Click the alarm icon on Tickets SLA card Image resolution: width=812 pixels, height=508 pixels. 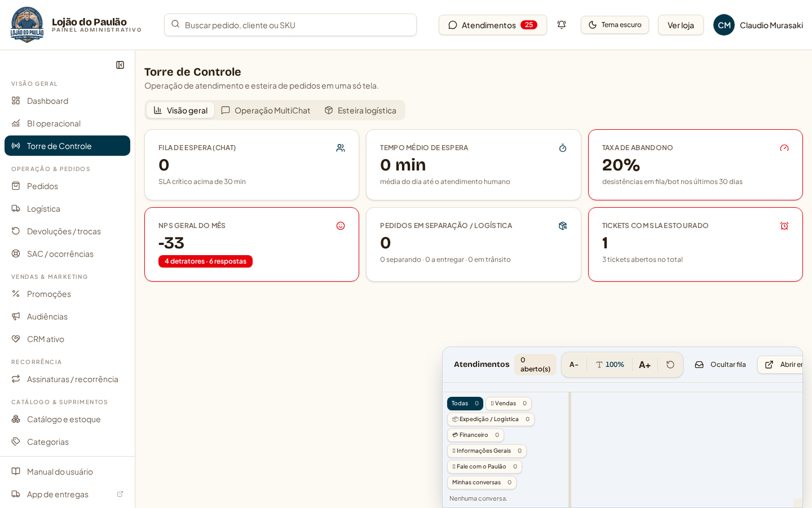(x=784, y=226)
